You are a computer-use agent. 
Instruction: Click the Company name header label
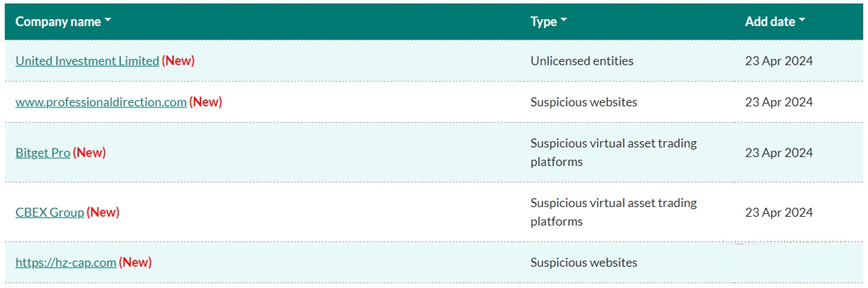(x=58, y=21)
